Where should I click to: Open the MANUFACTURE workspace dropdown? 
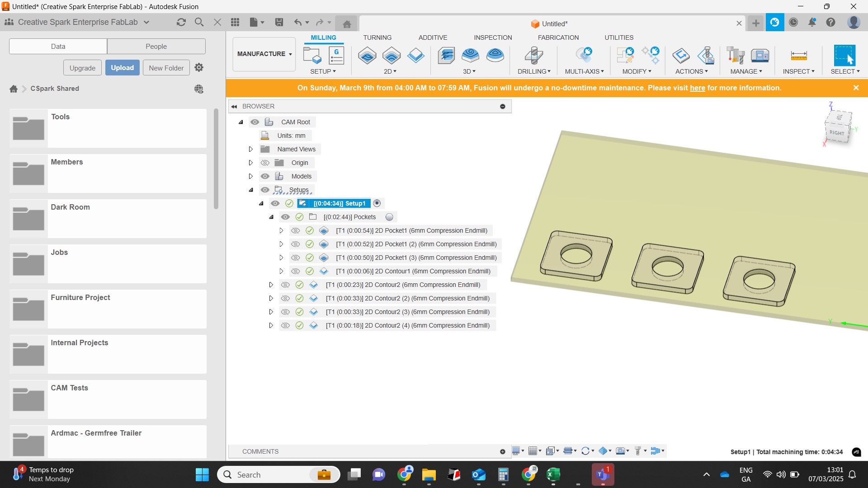(264, 54)
